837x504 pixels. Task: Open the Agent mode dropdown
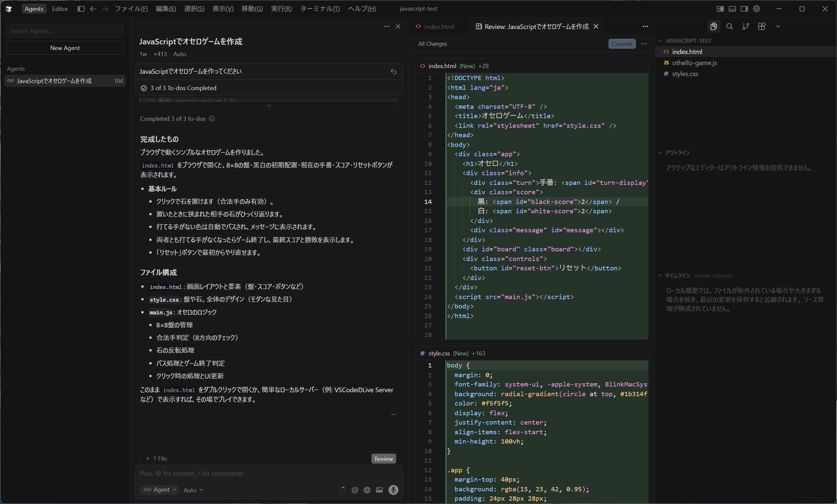pyautogui.click(x=160, y=490)
